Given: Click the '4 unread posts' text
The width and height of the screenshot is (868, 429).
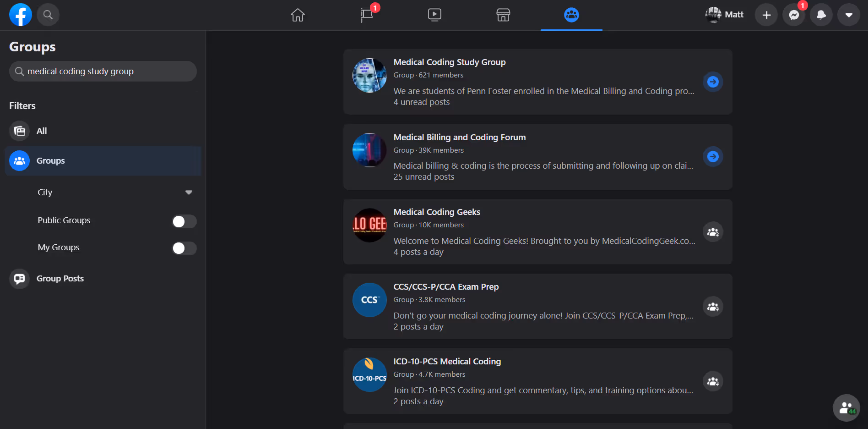Looking at the screenshot, I should 421,102.
